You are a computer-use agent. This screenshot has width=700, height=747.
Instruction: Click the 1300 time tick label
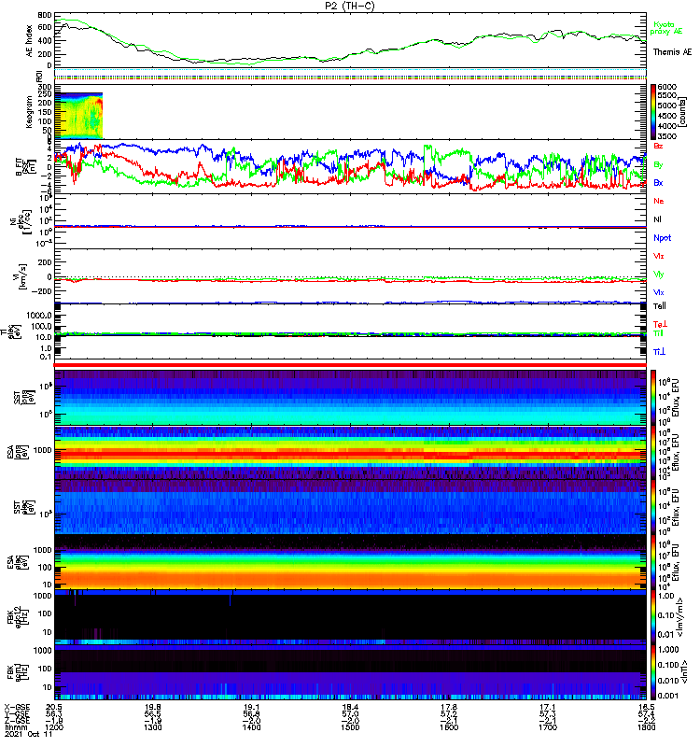click(x=153, y=727)
